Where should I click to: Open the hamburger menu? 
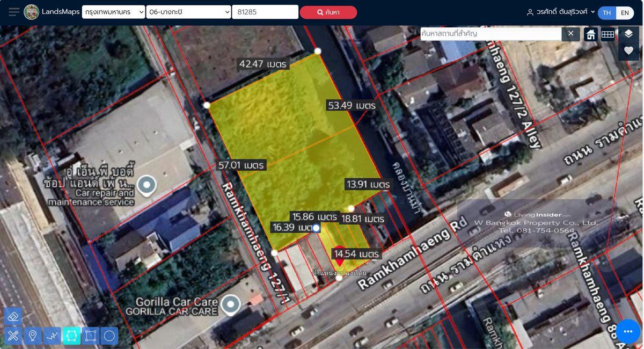coord(14,12)
